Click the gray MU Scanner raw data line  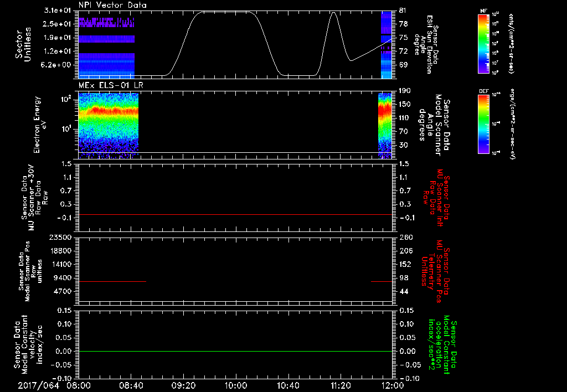(x=235, y=214)
